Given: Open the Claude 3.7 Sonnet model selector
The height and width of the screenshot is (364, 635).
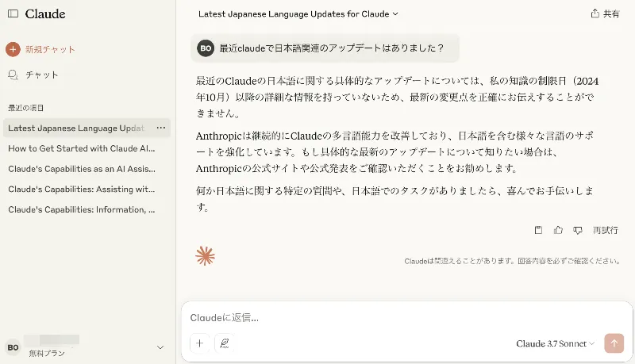Looking at the screenshot, I should coord(555,343).
